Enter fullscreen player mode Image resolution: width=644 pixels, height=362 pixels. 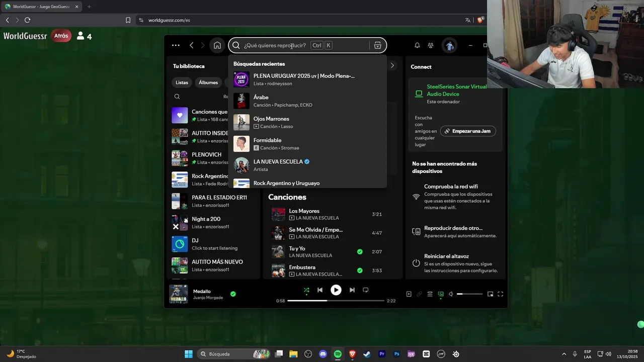pyautogui.click(x=501, y=294)
